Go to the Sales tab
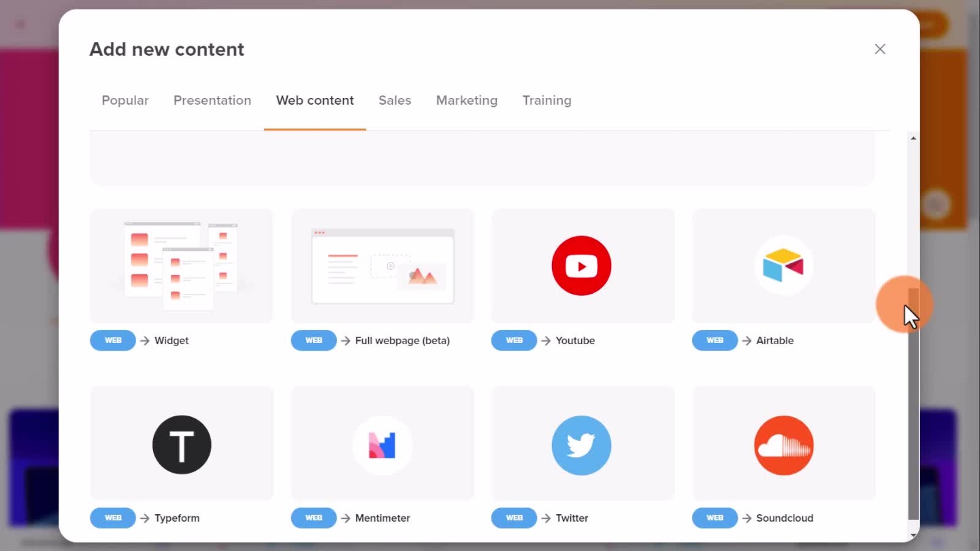 (395, 101)
